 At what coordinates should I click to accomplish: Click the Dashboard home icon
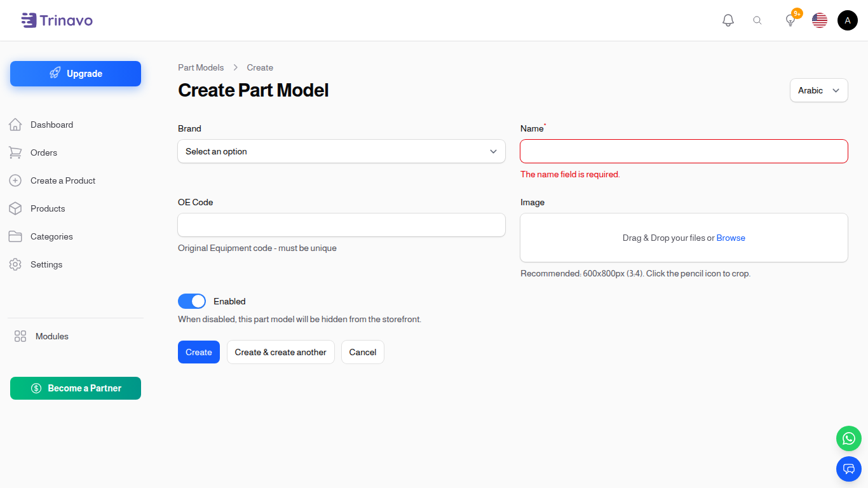pos(15,125)
